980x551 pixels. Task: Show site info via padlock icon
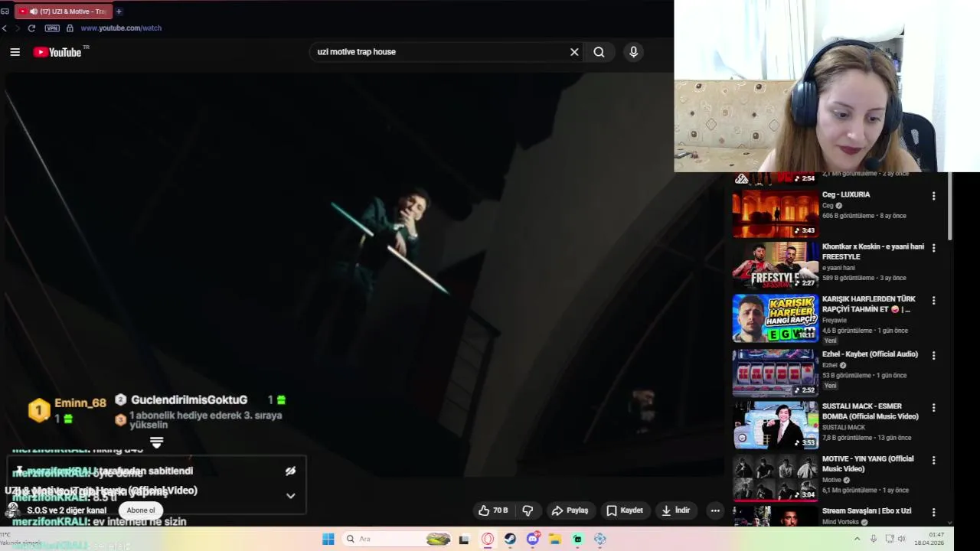[x=70, y=28]
